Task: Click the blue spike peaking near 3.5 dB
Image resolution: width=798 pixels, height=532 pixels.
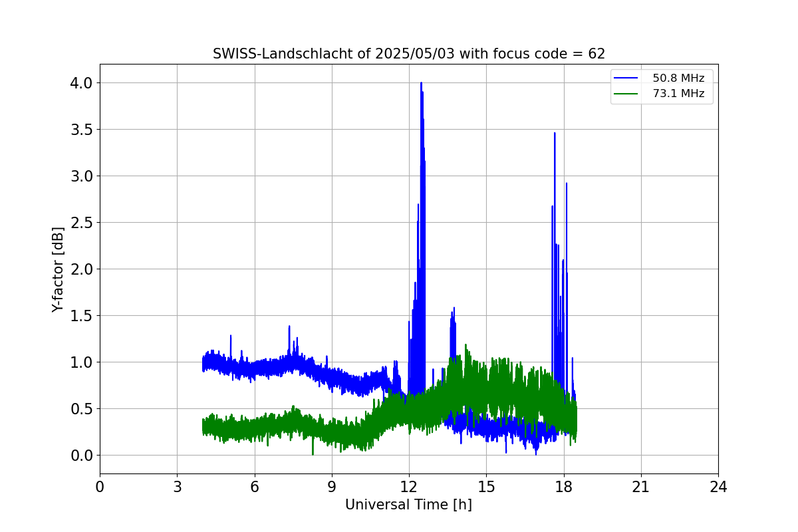Action: [x=555, y=135]
